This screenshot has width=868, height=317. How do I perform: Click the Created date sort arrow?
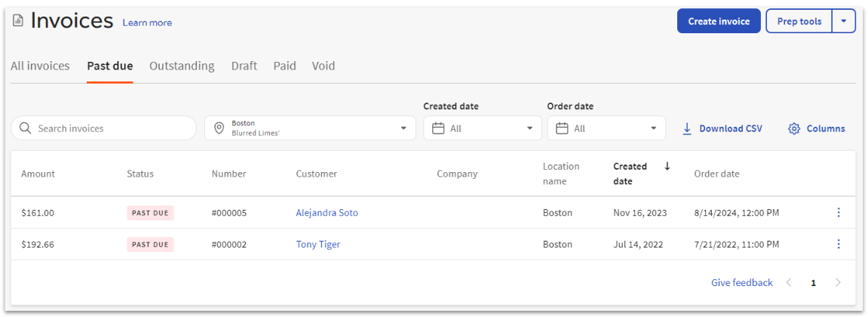pos(667,167)
